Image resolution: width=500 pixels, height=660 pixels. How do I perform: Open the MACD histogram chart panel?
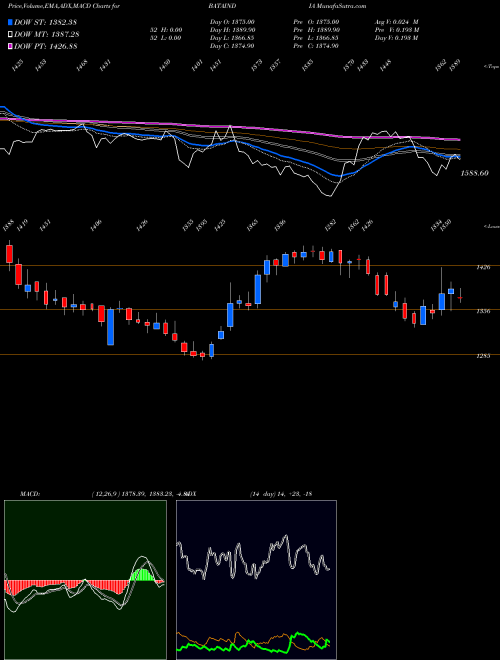tap(85, 580)
